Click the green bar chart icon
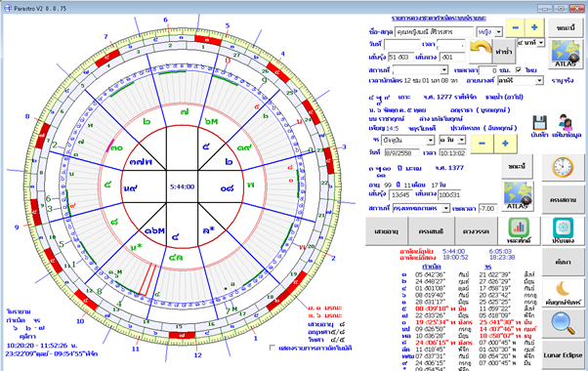The image size is (588, 371). click(519, 230)
